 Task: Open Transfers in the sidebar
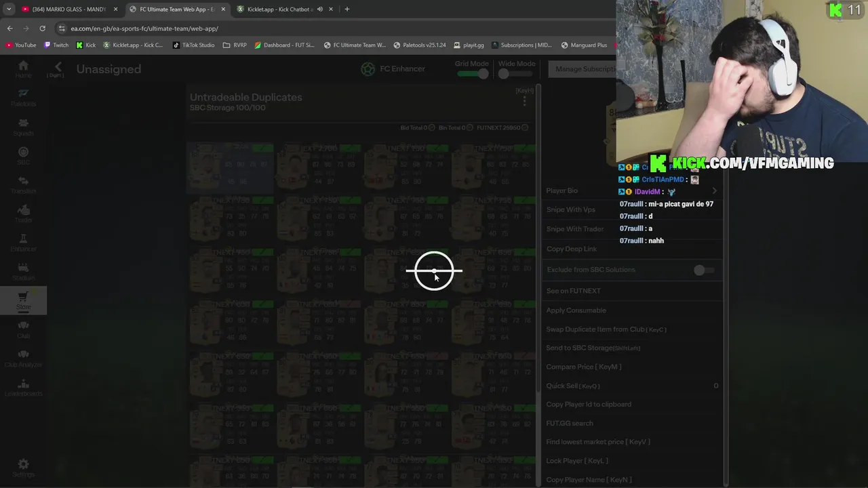(x=23, y=185)
